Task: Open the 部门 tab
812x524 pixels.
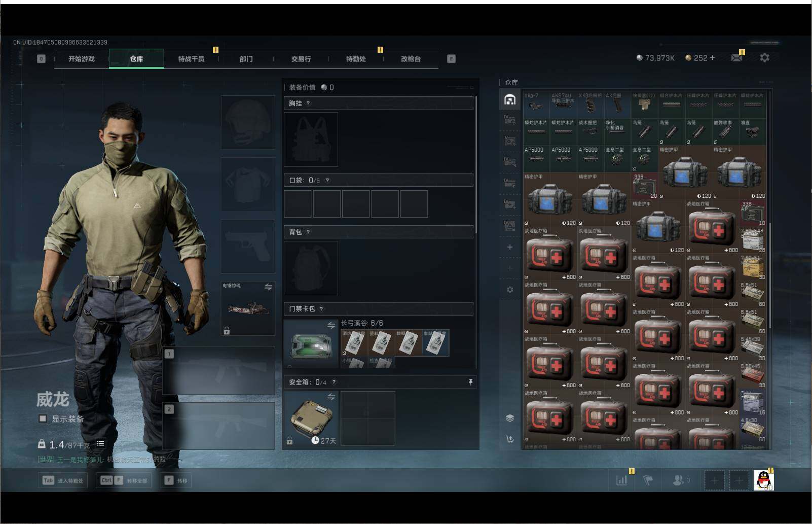Action: tap(246, 59)
